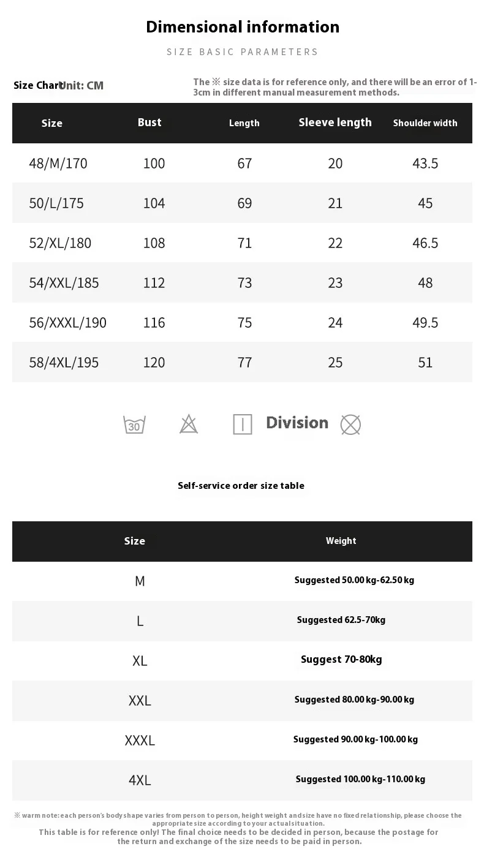Viewport: 484px width, 868px height.
Task: Select the 58/4XL/195 size row label
Action: click(64, 363)
